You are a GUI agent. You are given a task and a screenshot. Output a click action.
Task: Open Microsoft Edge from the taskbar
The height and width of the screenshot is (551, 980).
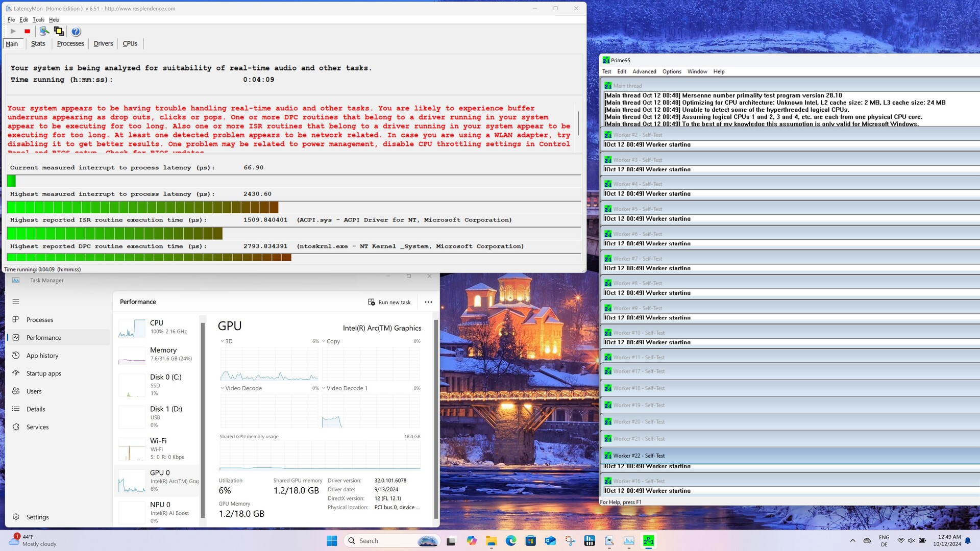tap(510, 541)
